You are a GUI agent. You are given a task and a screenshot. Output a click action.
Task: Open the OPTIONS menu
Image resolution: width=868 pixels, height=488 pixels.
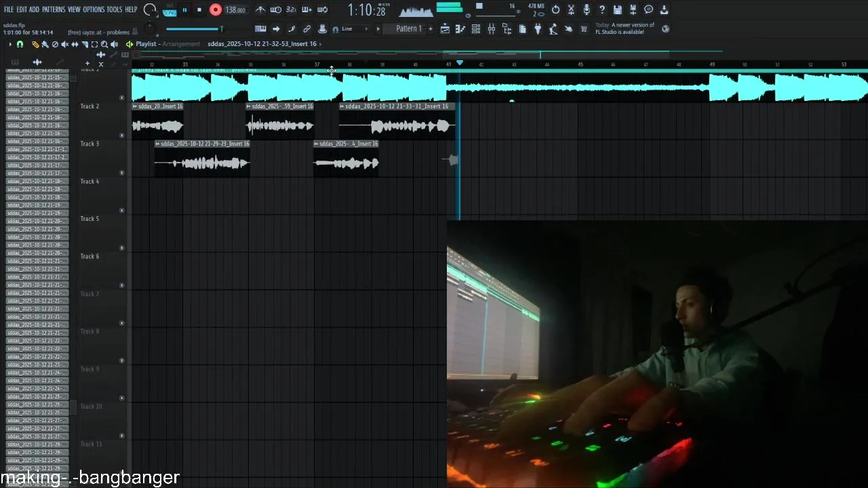tap(94, 9)
